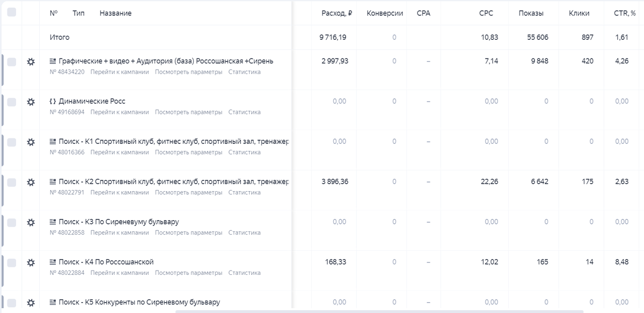Screen dimensions: 644x313
Task: Open gear settings for Поиск - К3 campaign
Action: click(x=31, y=222)
